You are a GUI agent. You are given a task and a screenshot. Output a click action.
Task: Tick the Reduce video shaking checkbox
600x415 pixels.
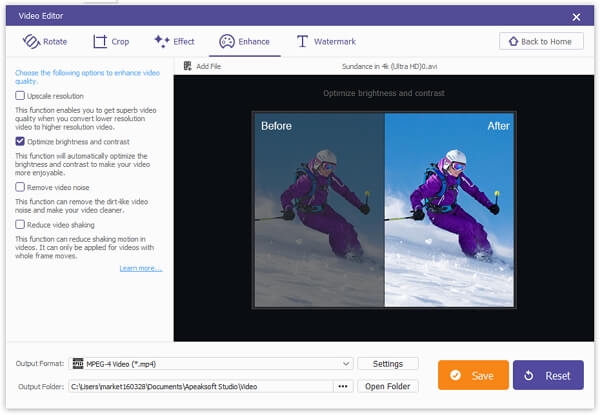click(20, 225)
